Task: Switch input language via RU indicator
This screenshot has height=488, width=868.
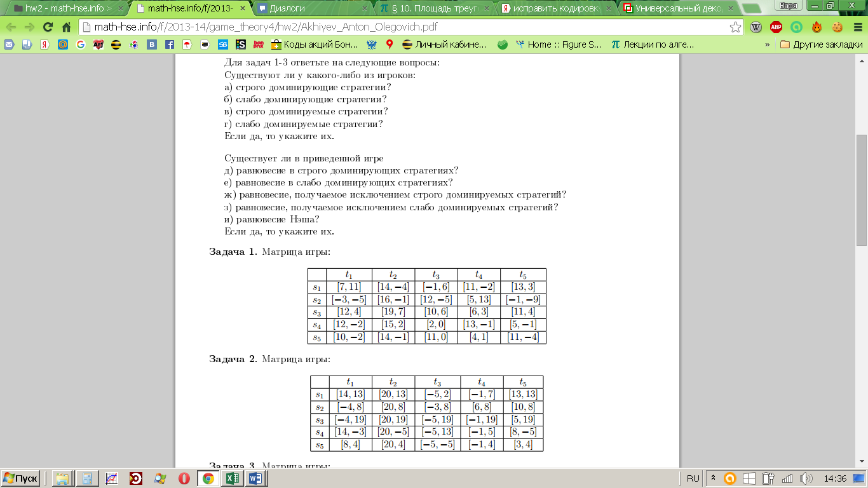Action: pyautogui.click(x=693, y=478)
